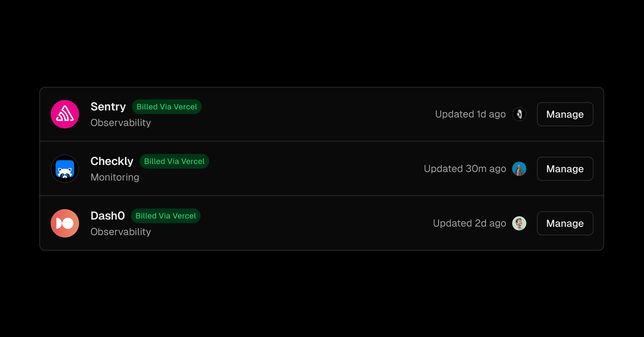Image resolution: width=644 pixels, height=337 pixels.
Task: Click the user avatar in Sentry row
Action: click(519, 114)
